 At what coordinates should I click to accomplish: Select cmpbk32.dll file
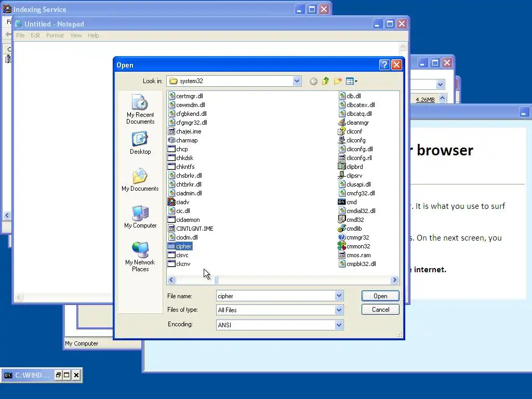click(x=357, y=264)
